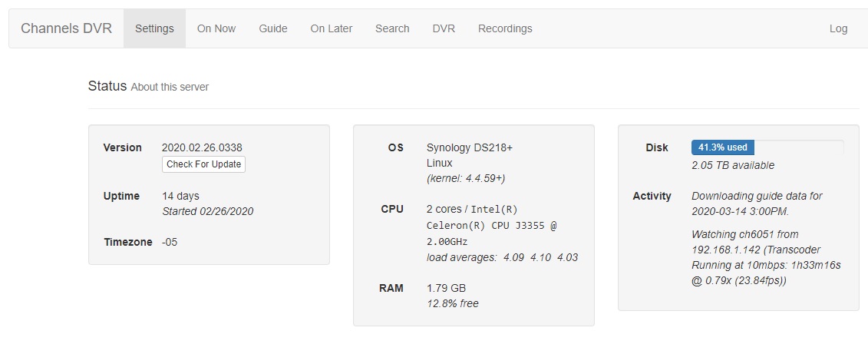Click the 41.3% used disk bar
868x354 pixels.
[x=722, y=147]
